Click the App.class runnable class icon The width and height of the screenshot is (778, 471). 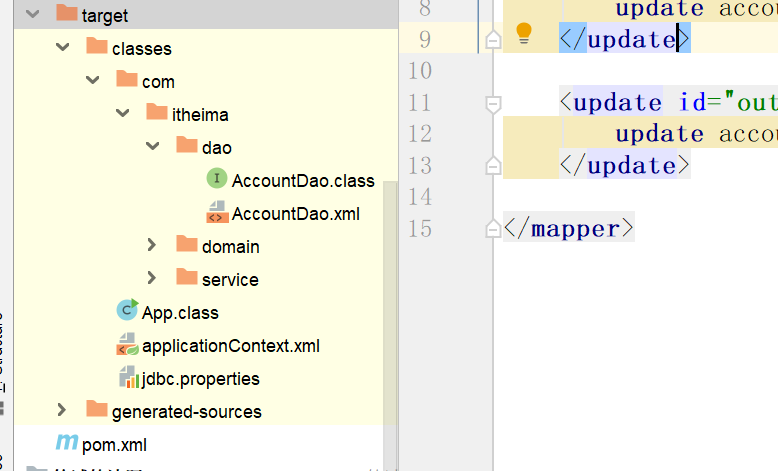click(x=127, y=312)
